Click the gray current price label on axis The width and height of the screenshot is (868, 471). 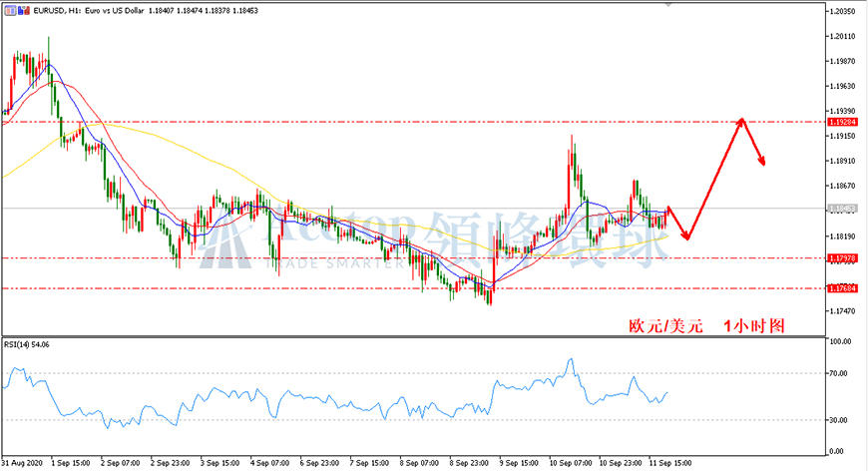(x=842, y=209)
